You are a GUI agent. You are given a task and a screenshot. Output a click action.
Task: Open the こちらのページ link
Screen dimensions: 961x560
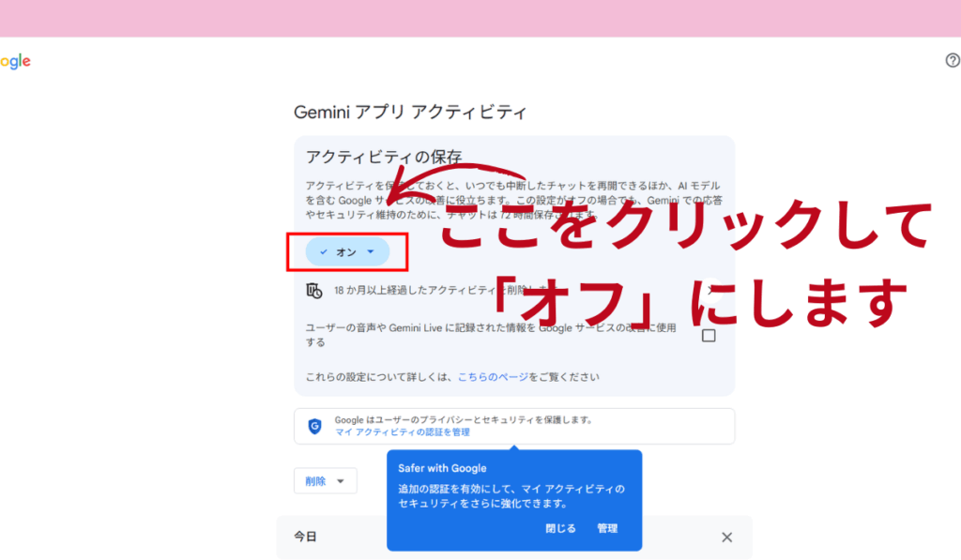492,377
